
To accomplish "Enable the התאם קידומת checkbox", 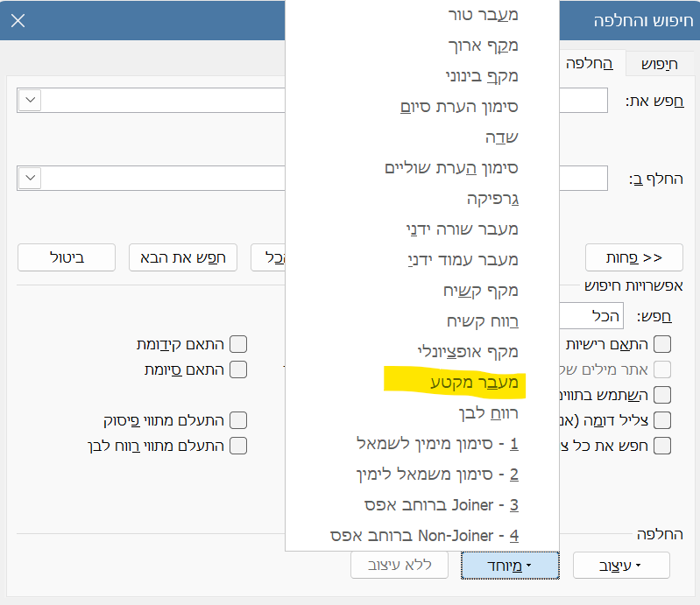I will click(x=238, y=344).
